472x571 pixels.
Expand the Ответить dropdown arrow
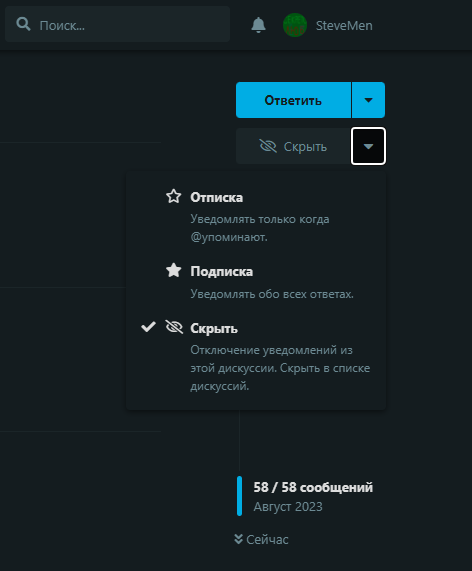tap(368, 100)
